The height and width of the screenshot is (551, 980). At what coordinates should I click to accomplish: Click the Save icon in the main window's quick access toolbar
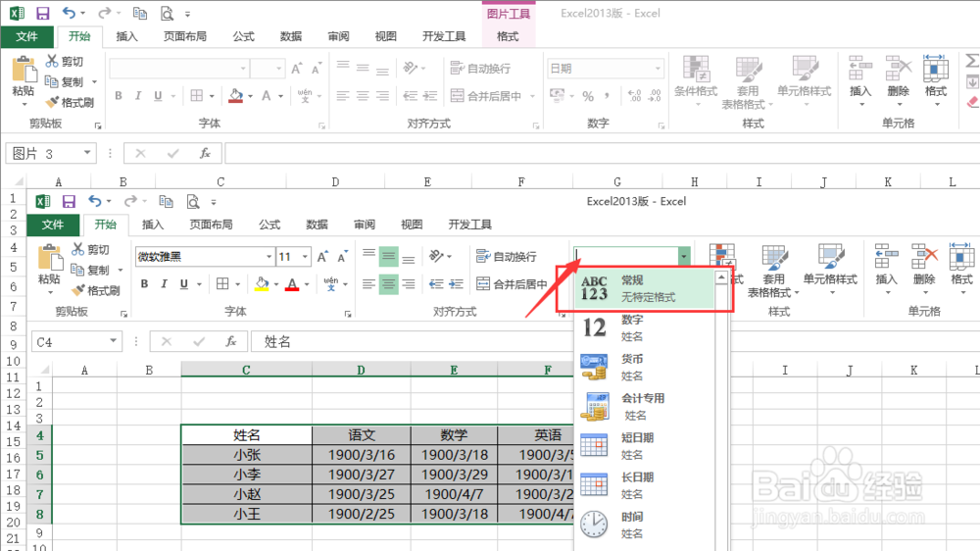(42, 13)
